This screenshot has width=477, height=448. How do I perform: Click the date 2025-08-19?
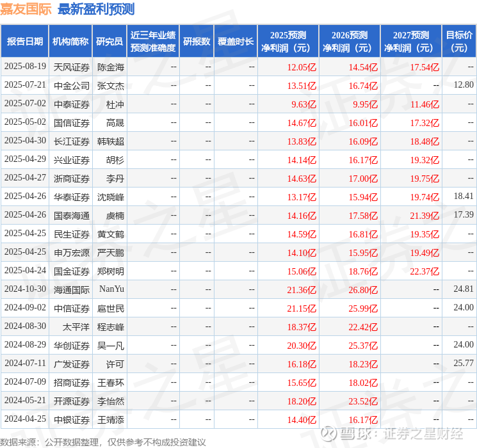point(25,67)
